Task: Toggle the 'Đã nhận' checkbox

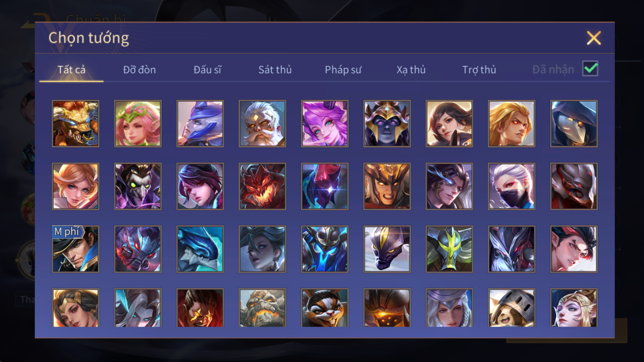Action: pyautogui.click(x=590, y=69)
